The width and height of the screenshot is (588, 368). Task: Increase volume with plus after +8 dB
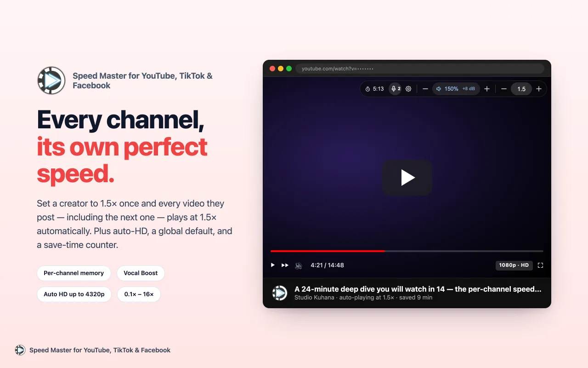tap(487, 89)
